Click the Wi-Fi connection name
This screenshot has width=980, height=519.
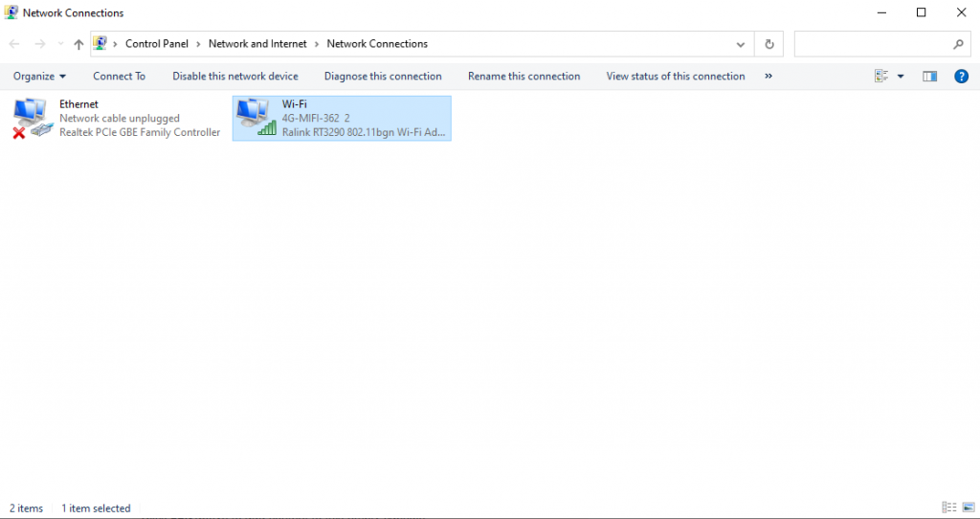point(295,104)
